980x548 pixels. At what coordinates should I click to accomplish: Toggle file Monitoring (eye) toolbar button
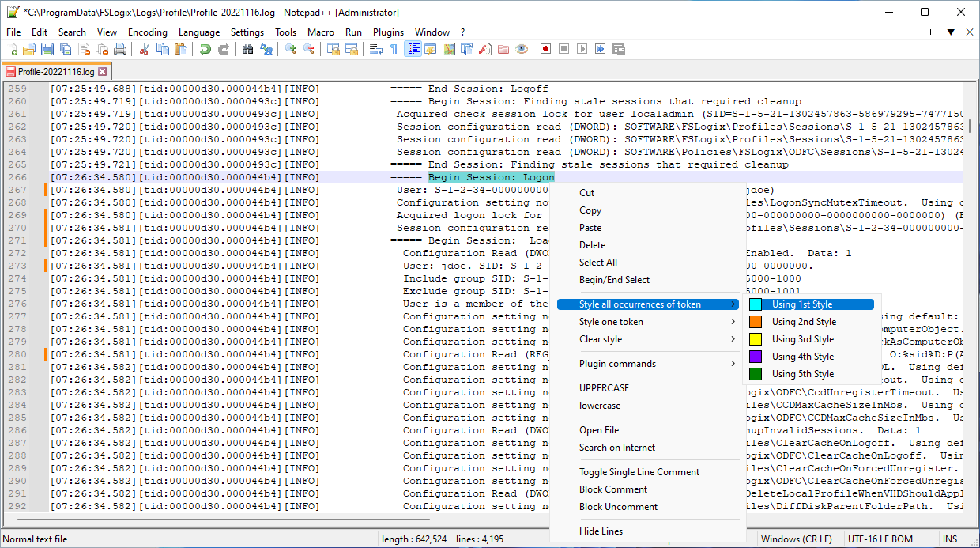point(522,49)
